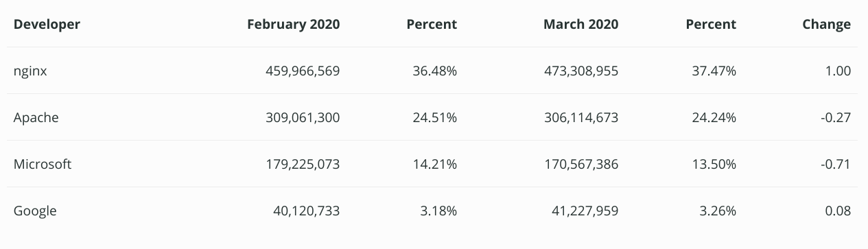Select the nginx developer name
Screen dimensions: 868x249
[x=30, y=71]
